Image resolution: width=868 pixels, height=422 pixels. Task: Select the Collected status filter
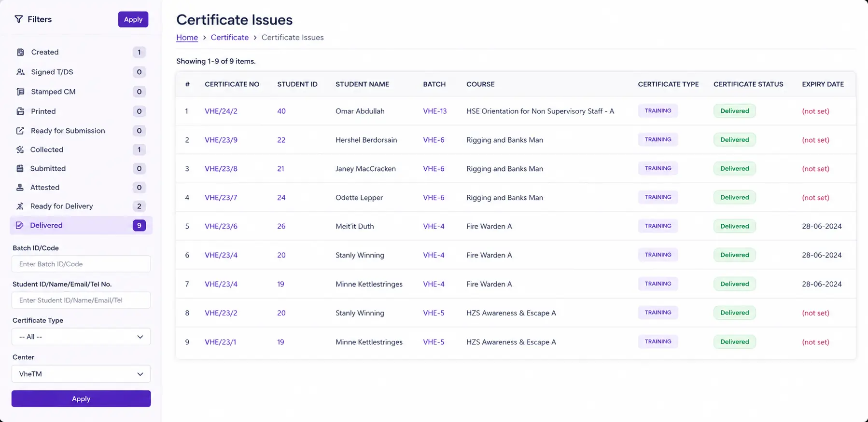pyautogui.click(x=81, y=150)
